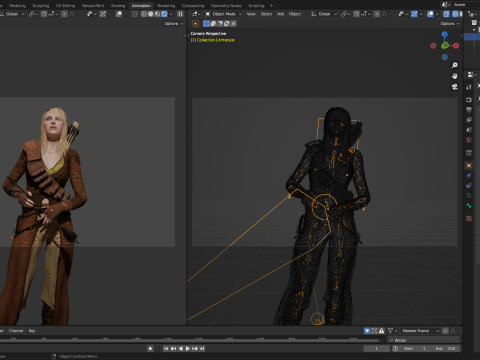Open the Geometry Nodes workspace tab
480x360 pixels.
coord(226,6)
